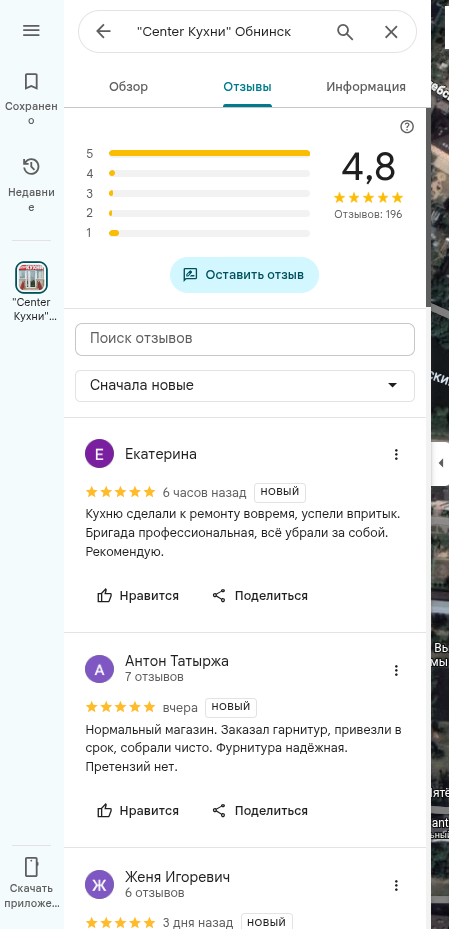Share Екатерина's review via Поделиться
The image size is (449, 929).
[260, 595]
